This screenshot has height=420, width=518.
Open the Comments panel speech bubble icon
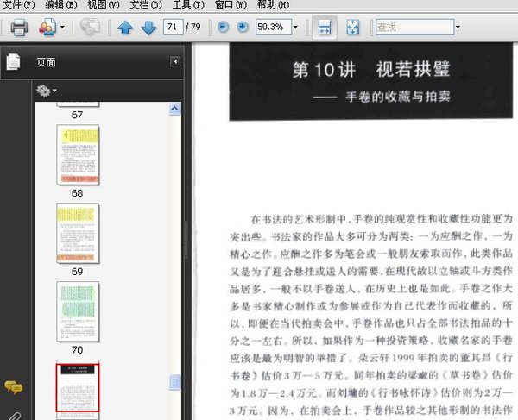coord(13,387)
